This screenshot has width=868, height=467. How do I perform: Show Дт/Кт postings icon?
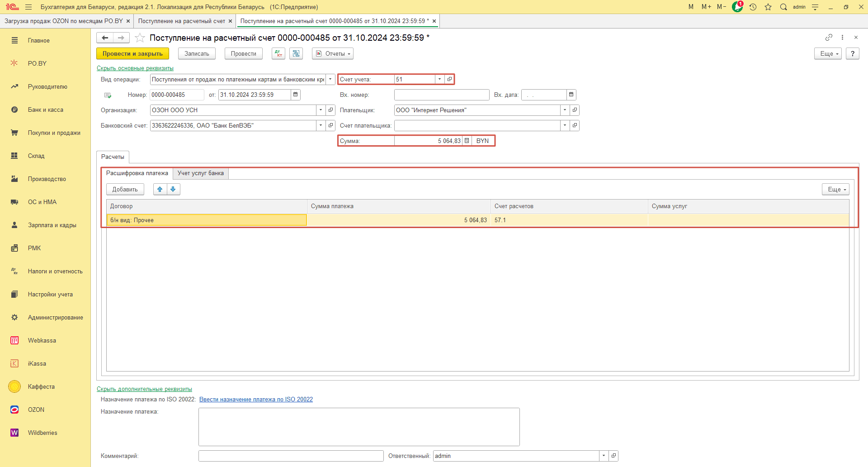click(278, 53)
